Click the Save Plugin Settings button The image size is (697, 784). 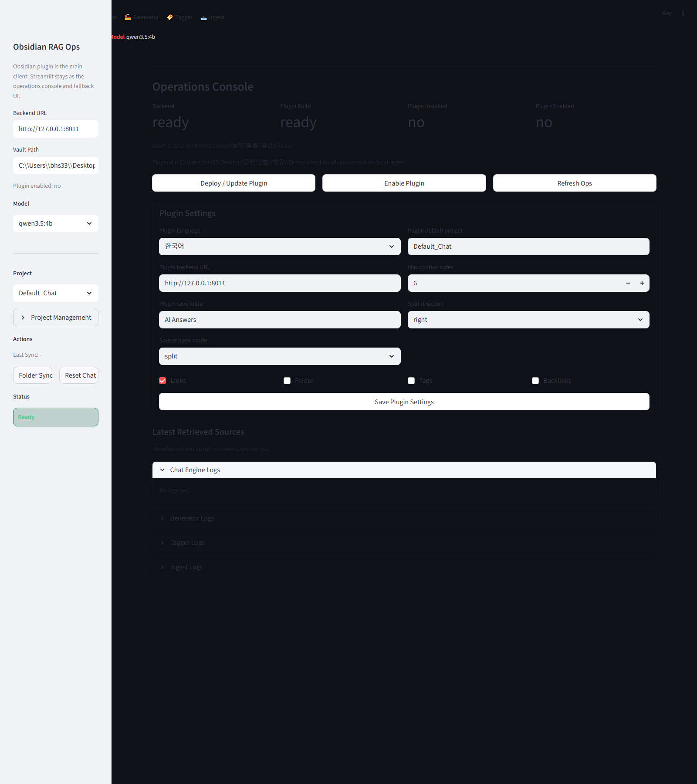coord(403,401)
